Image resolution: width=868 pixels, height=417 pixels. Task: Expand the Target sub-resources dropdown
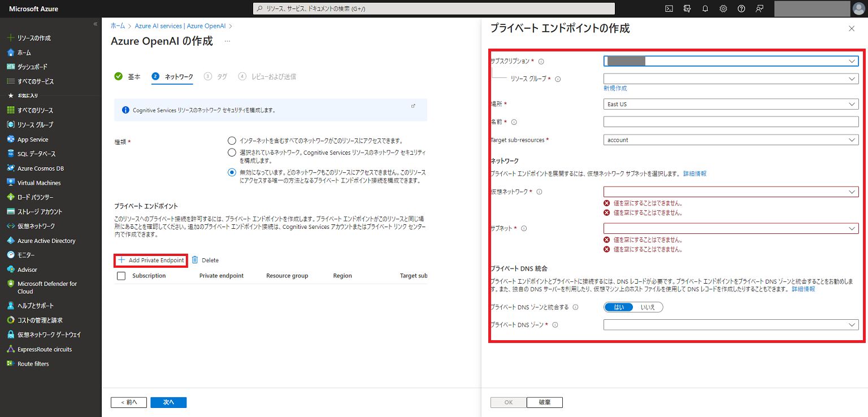(x=730, y=140)
